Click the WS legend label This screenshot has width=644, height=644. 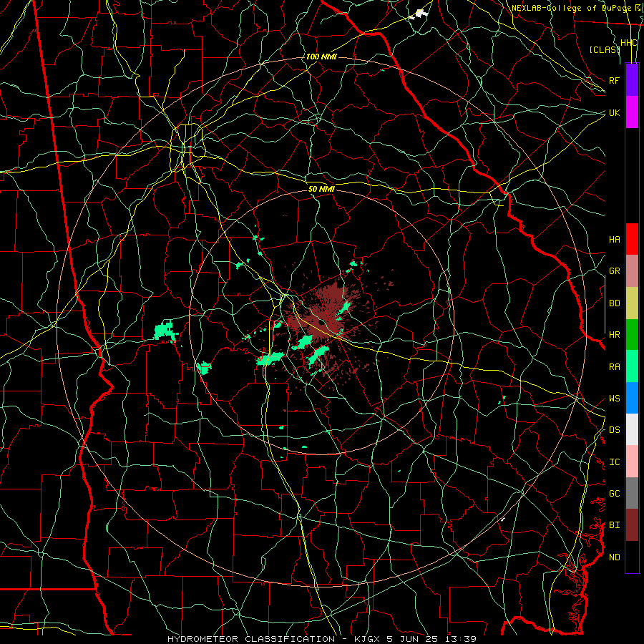click(x=614, y=399)
